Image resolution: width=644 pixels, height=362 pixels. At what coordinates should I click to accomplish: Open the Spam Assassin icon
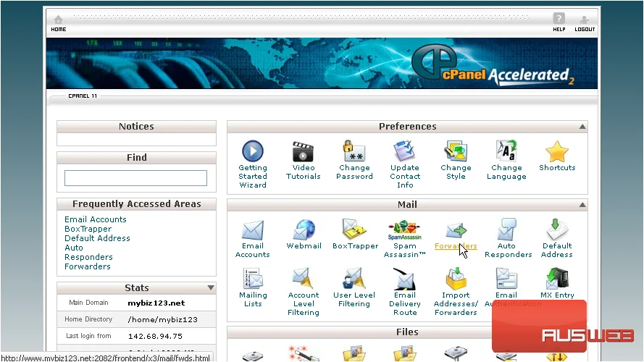(x=404, y=230)
